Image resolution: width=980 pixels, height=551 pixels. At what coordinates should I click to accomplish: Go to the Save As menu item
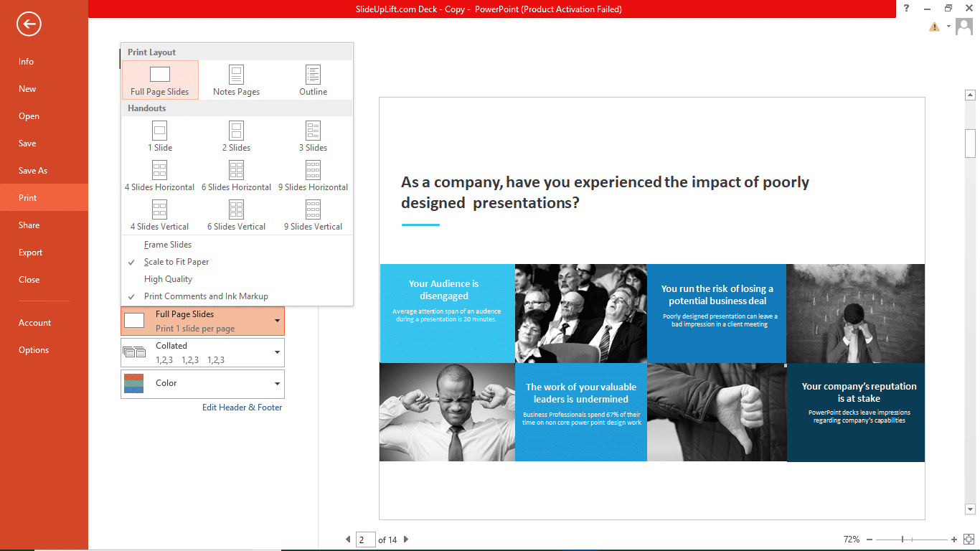[33, 171]
